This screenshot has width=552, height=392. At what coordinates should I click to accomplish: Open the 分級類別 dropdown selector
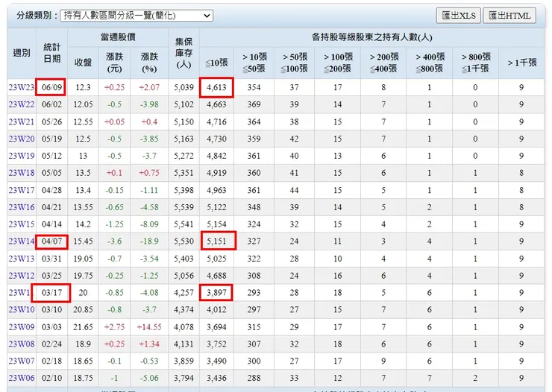point(137,16)
